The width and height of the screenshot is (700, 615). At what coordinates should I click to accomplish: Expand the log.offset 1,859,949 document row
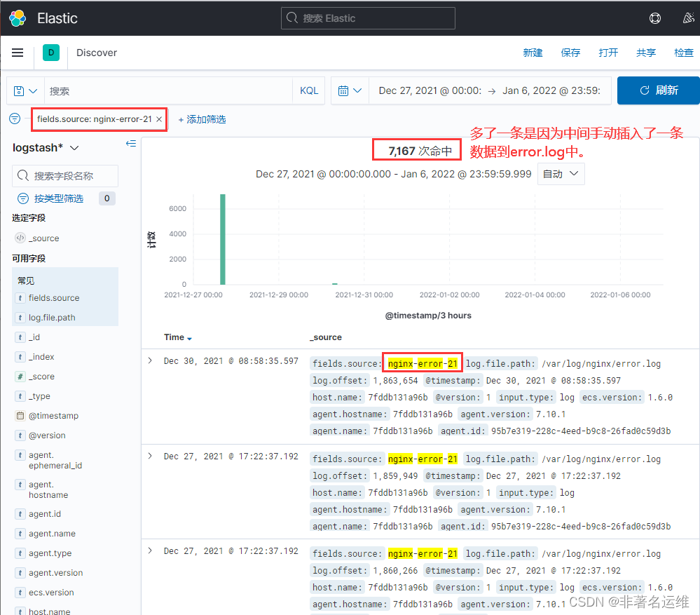pos(150,456)
